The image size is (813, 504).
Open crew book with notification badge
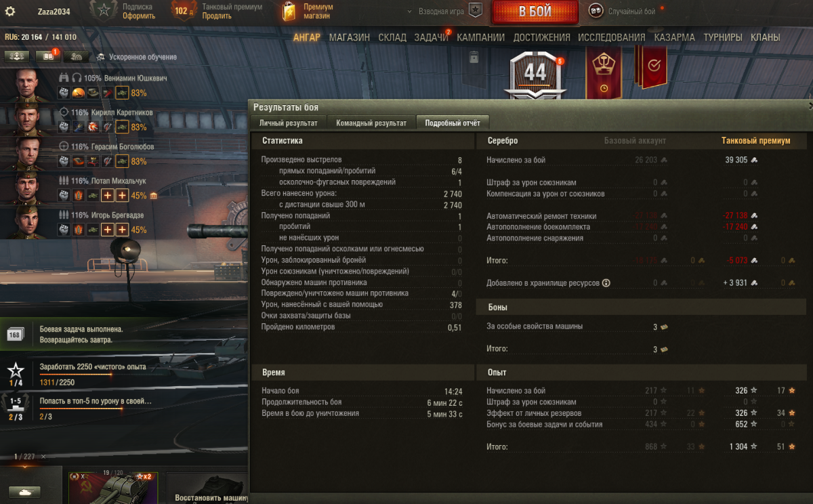(x=47, y=56)
